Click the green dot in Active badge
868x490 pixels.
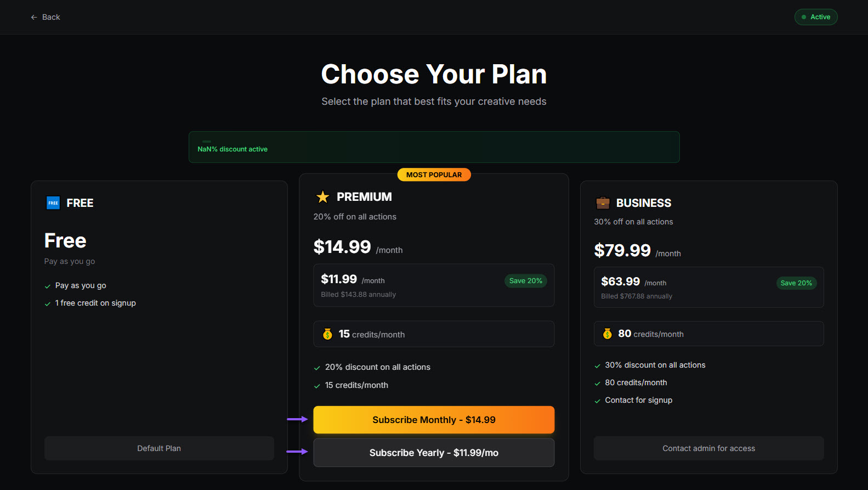804,17
